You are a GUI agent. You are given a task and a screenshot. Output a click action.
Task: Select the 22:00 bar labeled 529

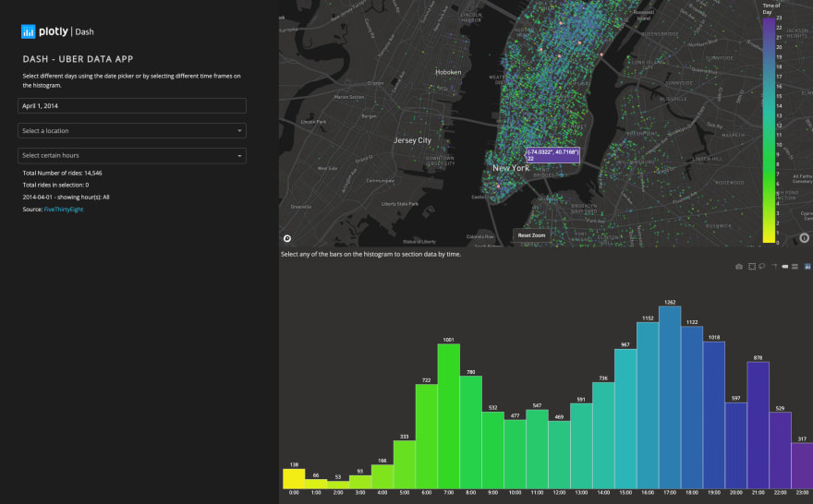tap(781, 450)
